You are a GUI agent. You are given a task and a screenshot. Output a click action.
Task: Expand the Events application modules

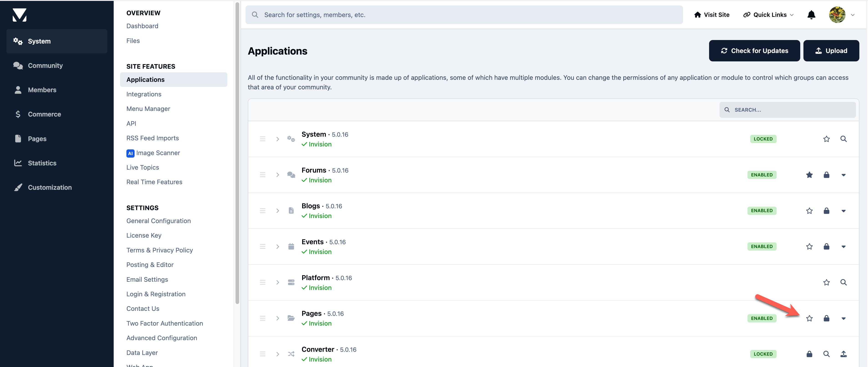278,246
